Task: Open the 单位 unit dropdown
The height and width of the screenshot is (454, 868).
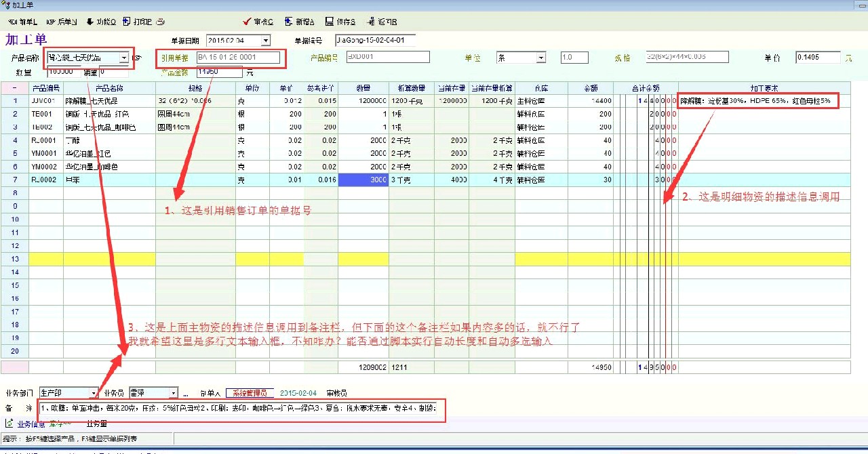Action: [x=540, y=58]
